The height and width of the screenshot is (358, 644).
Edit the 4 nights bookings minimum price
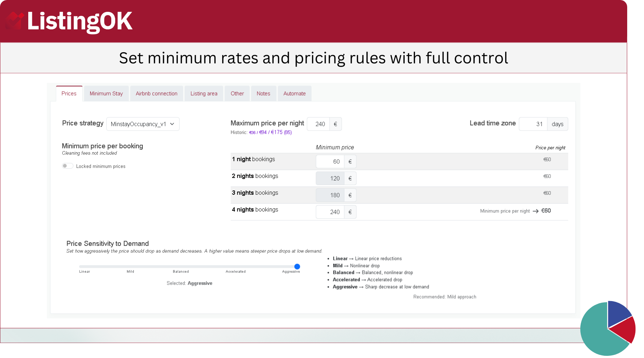330,212
